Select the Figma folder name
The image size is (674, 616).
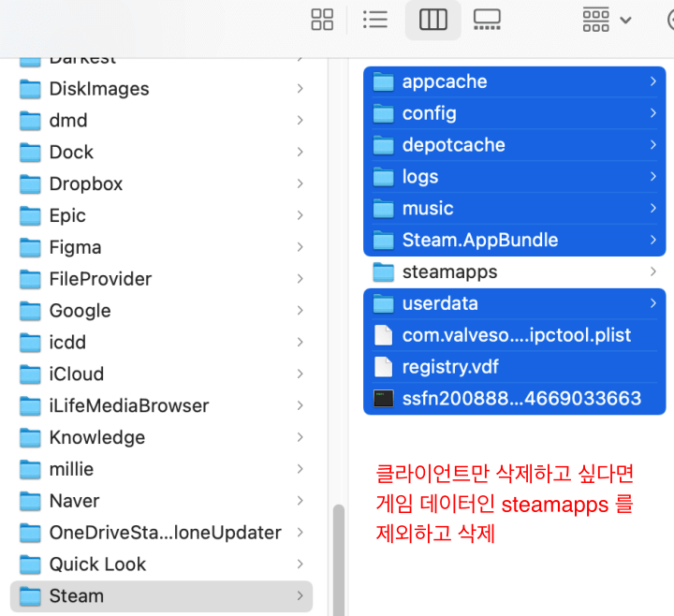[75, 247]
